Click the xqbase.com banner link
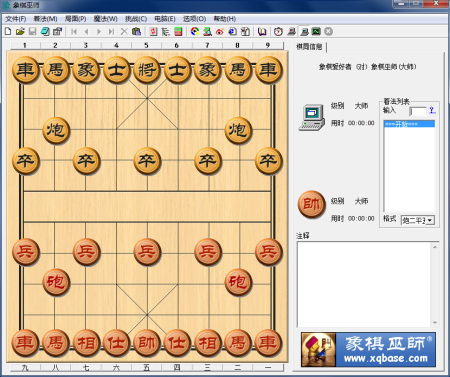Viewport: 450px width, 377px height. pos(368,350)
